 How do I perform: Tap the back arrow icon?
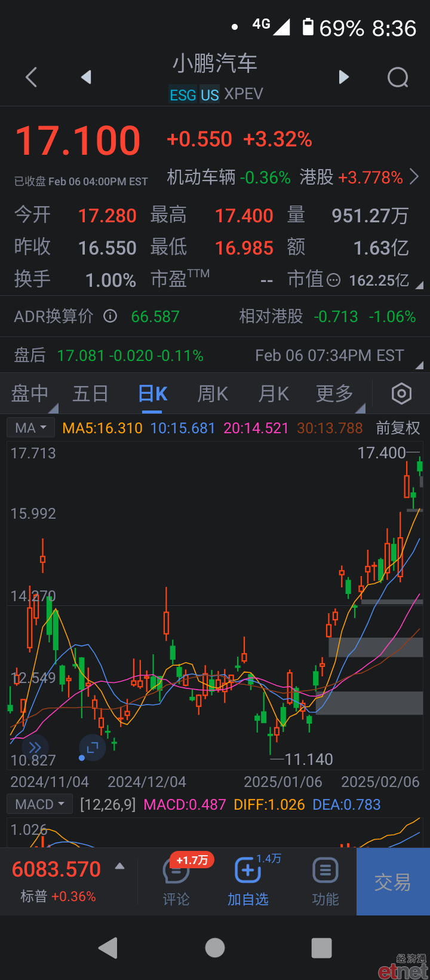coord(32,77)
